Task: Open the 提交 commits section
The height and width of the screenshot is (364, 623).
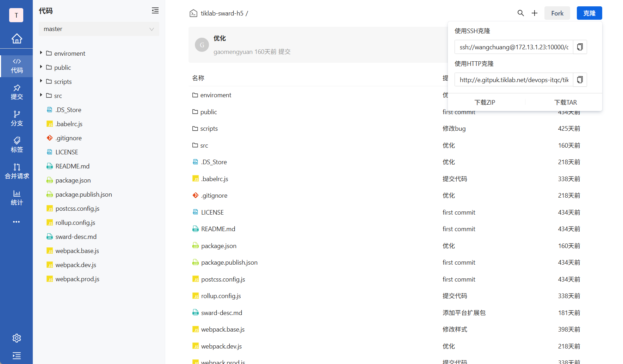Action: pyautogui.click(x=17, y=92)
